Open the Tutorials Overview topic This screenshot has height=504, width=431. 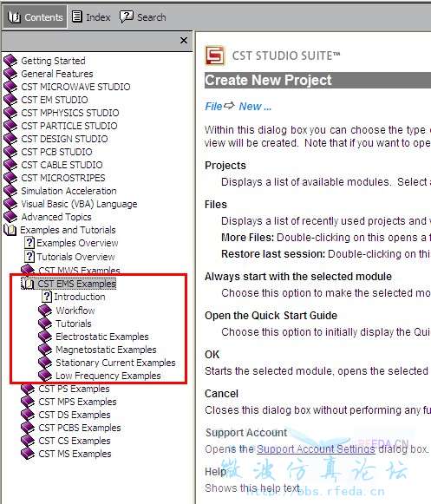pyautogui.click(x=75, y=257)
